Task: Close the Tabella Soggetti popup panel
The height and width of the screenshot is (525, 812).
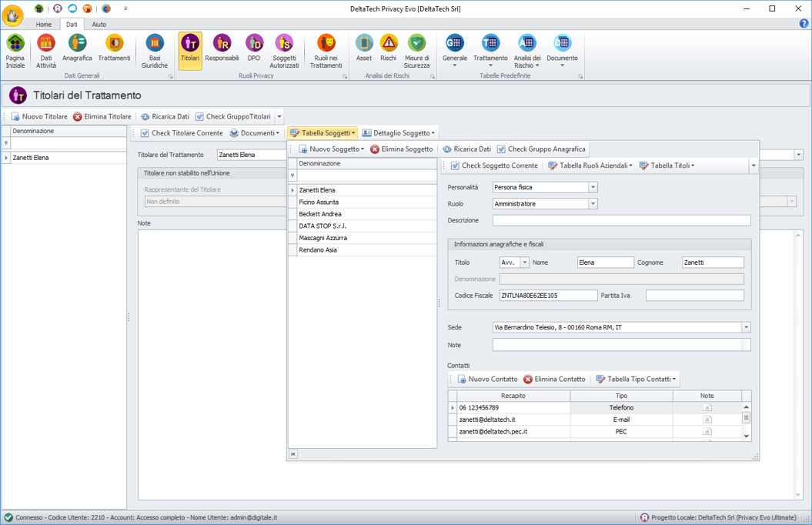Action: pos(293,454)
